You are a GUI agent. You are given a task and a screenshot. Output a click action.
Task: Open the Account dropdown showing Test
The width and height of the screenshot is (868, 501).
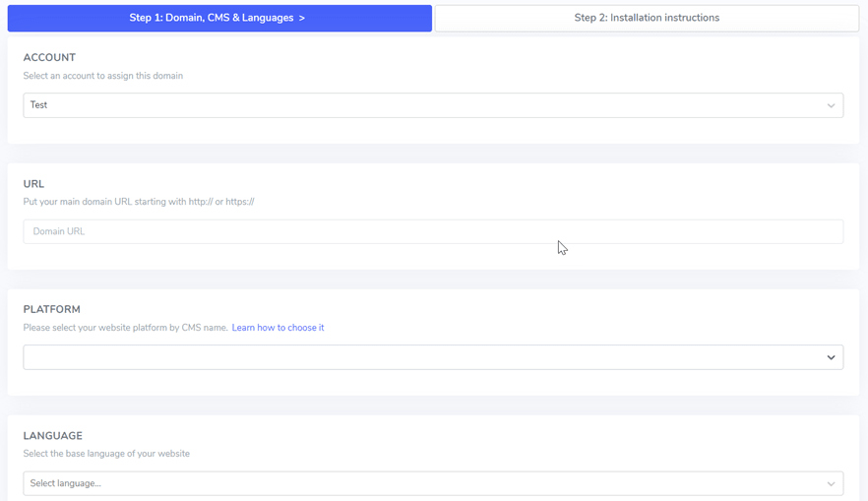point(433,105)
